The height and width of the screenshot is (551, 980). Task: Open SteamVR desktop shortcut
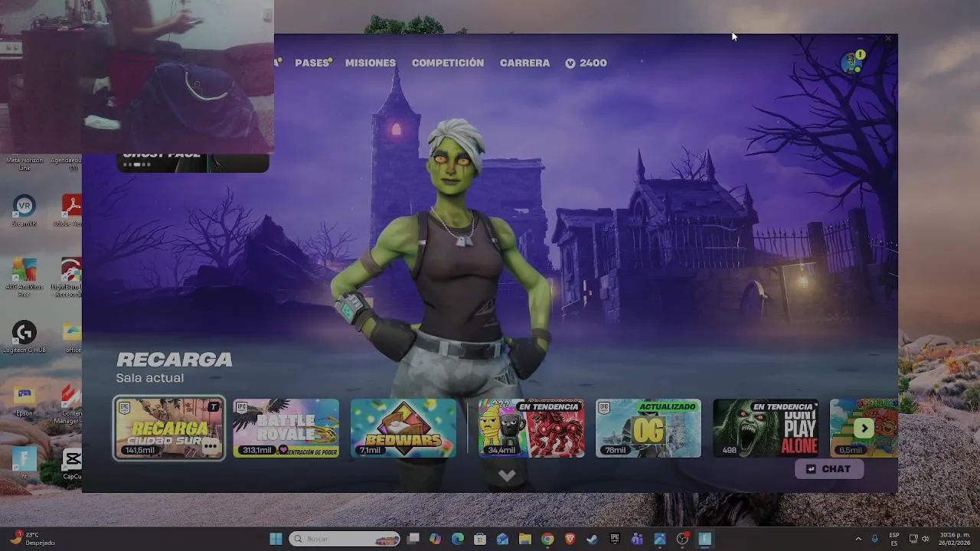click(24, 210)
